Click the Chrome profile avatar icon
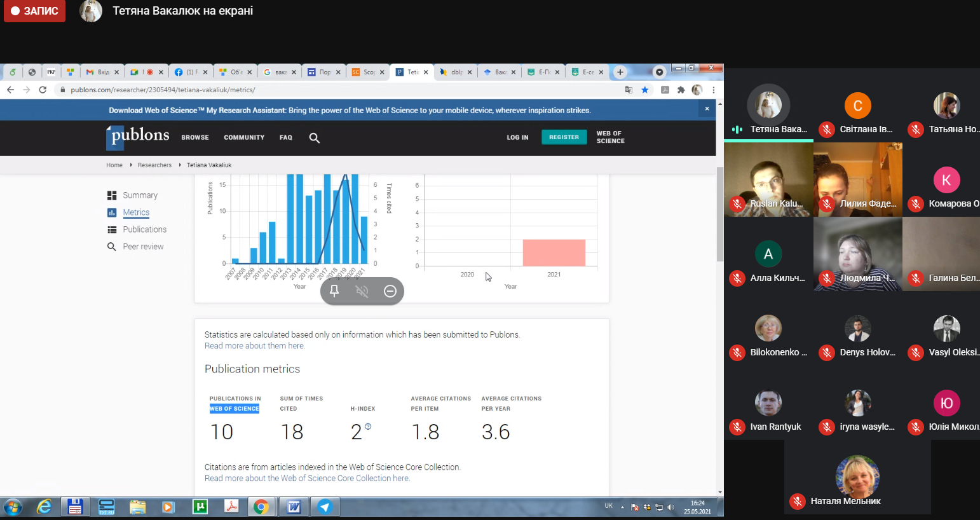This screenshot has width=980, height=520. pyautogui.click(x=697, y=90)
